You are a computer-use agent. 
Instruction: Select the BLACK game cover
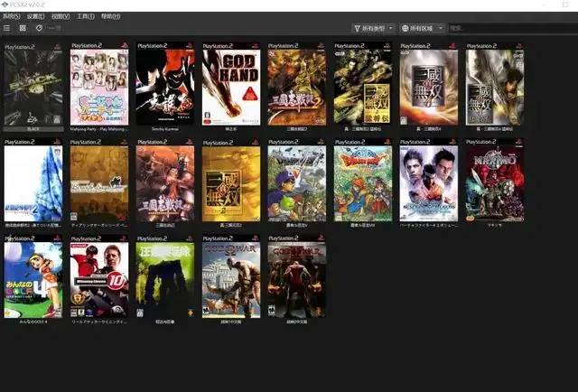click(33, 86)
